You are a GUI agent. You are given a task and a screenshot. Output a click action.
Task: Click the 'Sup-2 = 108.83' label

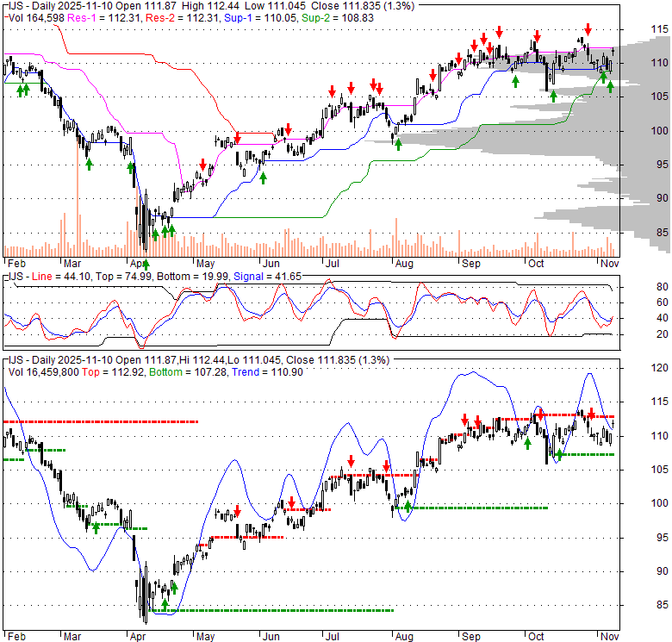338,18
